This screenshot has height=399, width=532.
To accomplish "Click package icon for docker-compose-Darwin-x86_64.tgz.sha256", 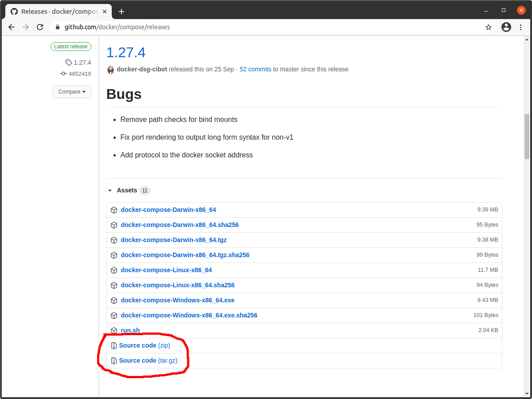I will (114, 255).
